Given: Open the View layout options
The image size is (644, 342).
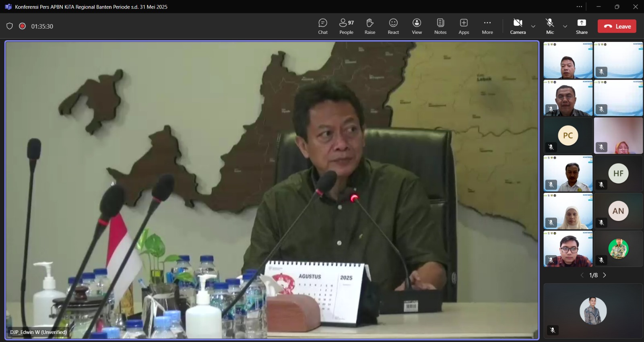Looking at the screenshot, I should (x=417, y=26).
